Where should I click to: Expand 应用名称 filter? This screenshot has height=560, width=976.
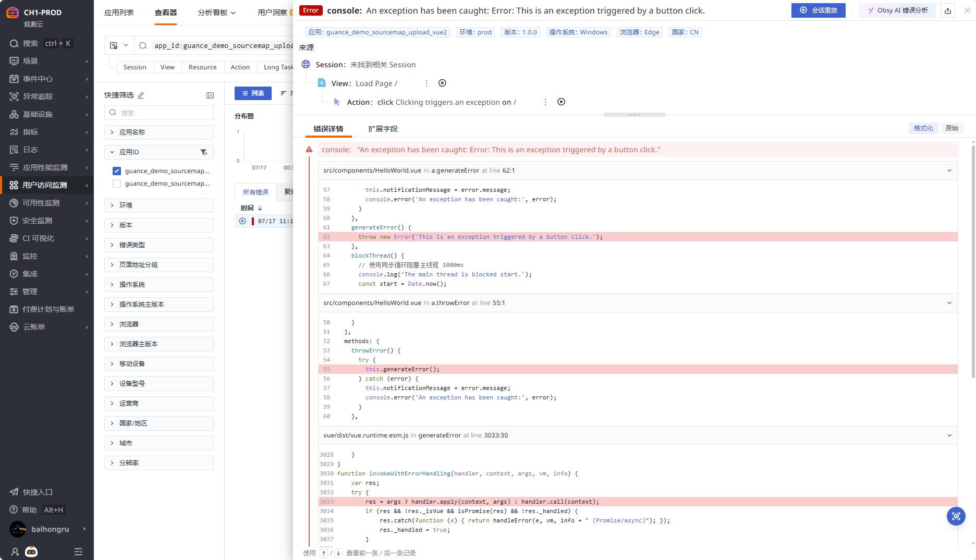[159, 132]
